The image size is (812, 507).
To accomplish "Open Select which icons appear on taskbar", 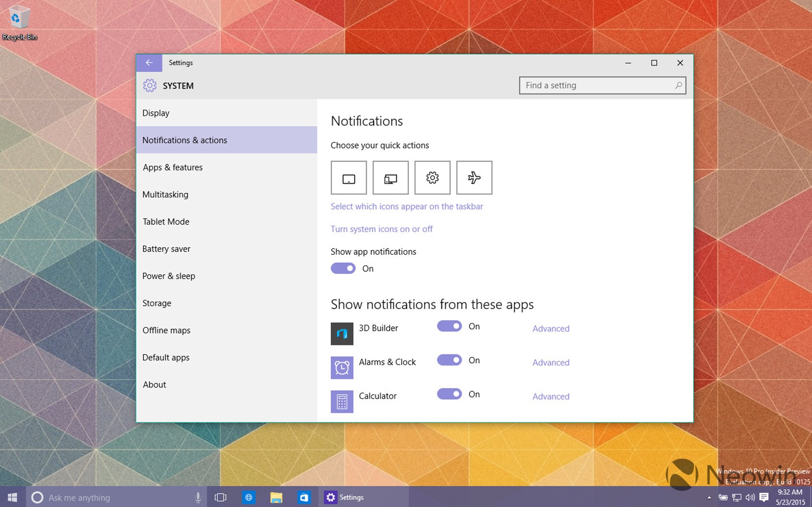I will (x=407, y=206).
